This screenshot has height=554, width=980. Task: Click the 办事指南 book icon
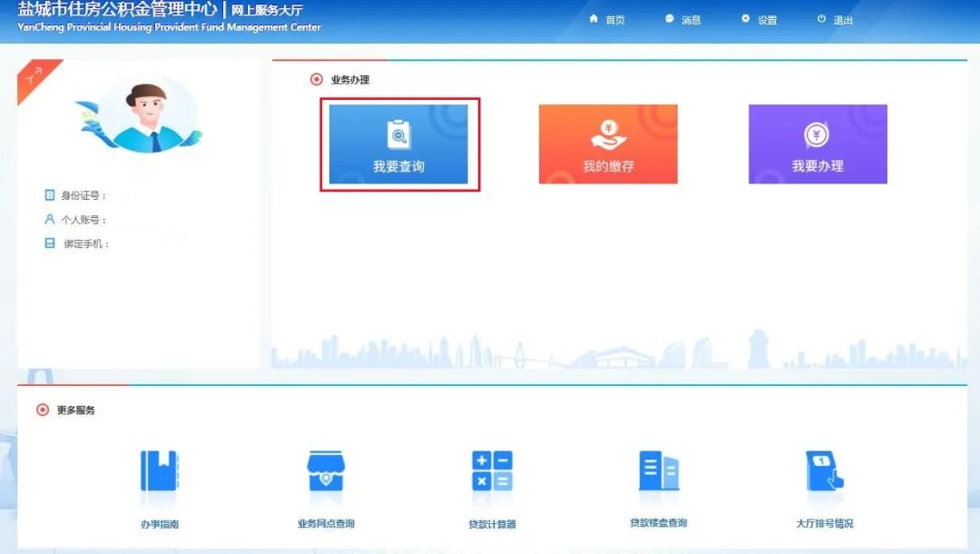coord(160,472)
